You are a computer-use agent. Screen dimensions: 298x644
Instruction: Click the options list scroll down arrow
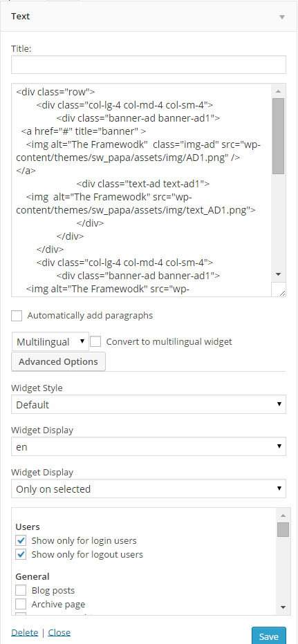tap(283, 607)
